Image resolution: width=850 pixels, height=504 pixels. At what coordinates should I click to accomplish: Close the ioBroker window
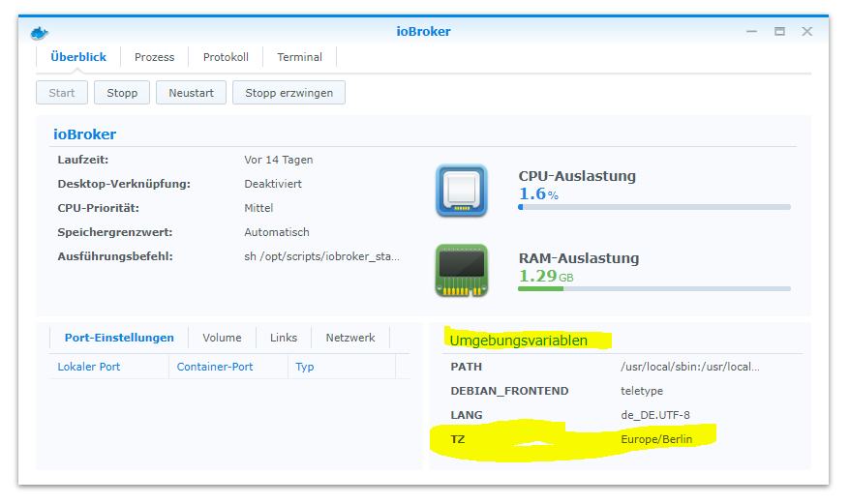(807, 31)
